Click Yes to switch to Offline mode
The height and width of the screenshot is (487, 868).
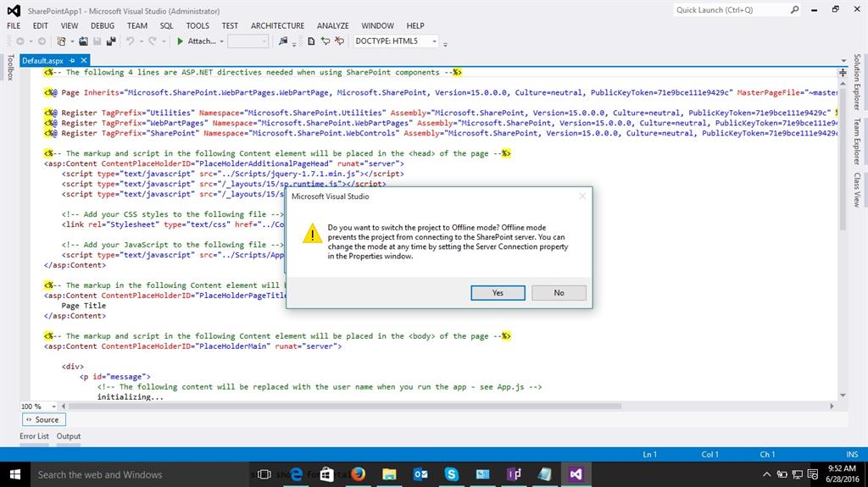[x=498, y=293]
